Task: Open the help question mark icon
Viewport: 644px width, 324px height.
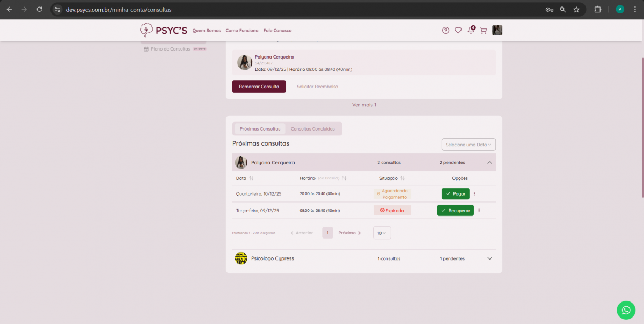Action: click(445, 31)
